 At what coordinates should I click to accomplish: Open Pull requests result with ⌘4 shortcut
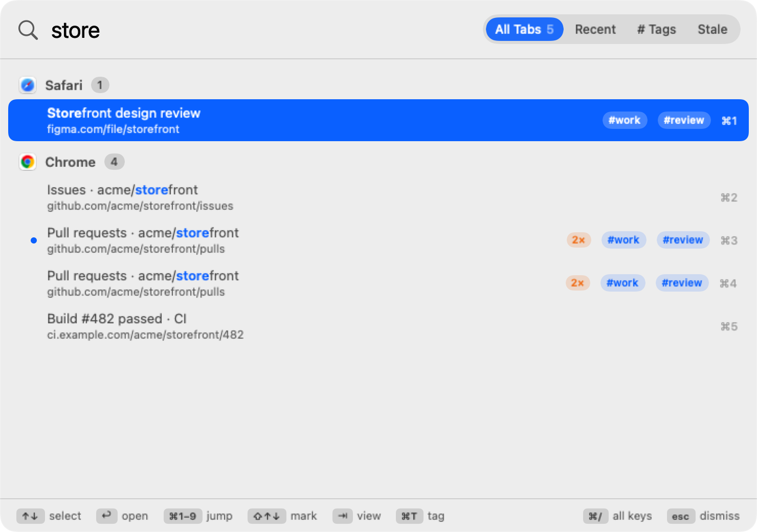tap(379, 283)
